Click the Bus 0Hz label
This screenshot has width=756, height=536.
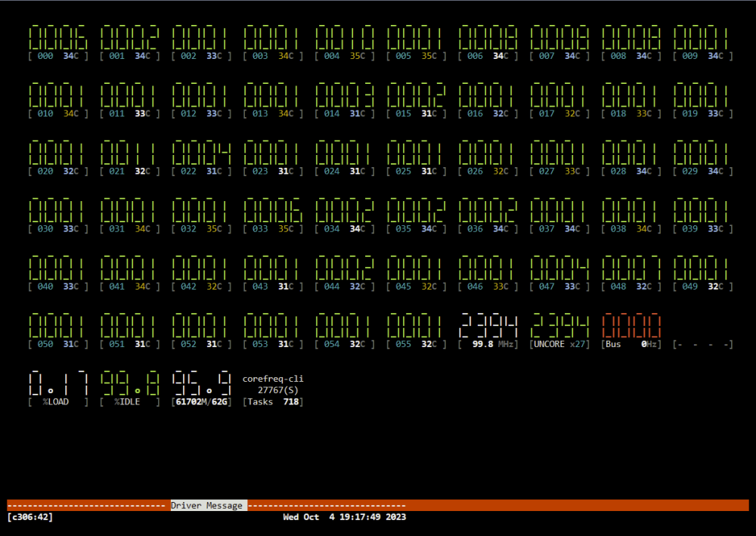(x=631, y=344)
